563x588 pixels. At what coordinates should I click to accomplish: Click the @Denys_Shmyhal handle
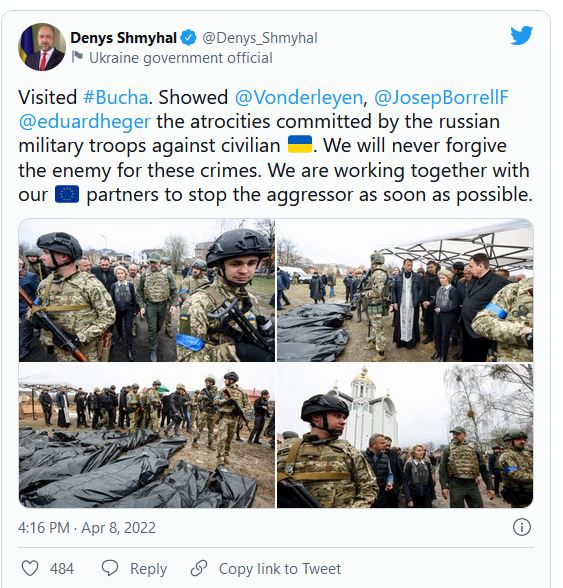click(x=260, y=38)
